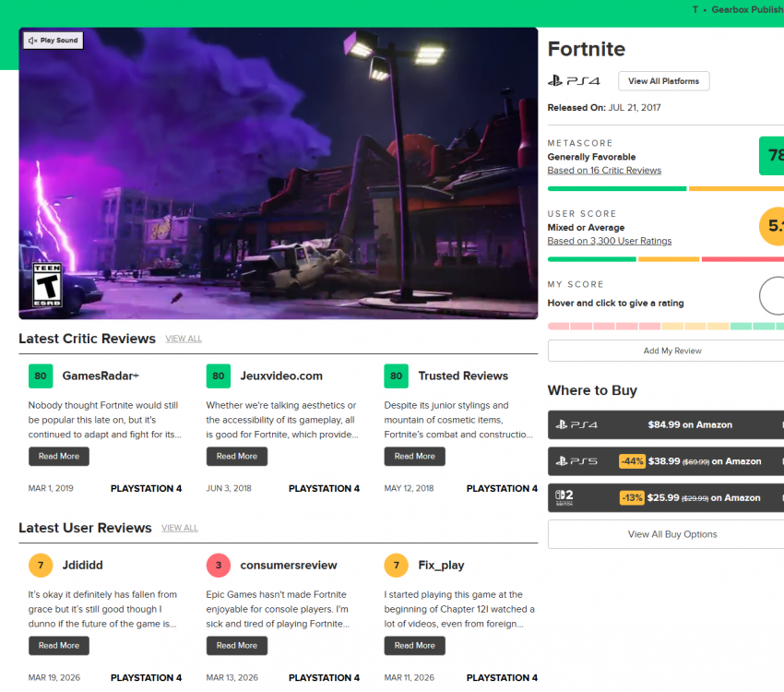Open the Jeuxvideo.com publication name
Screen dimensions: 784x692
(x=281, y=376)
